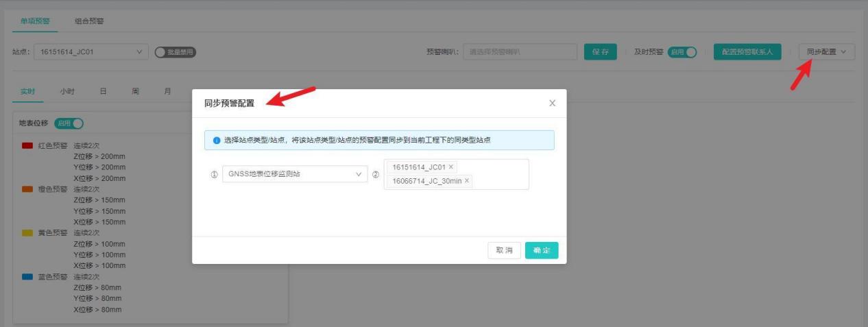This screenshot has height=327, width=868.
Task: Click the blue info icon in notice banner
Action: point(216,141)
